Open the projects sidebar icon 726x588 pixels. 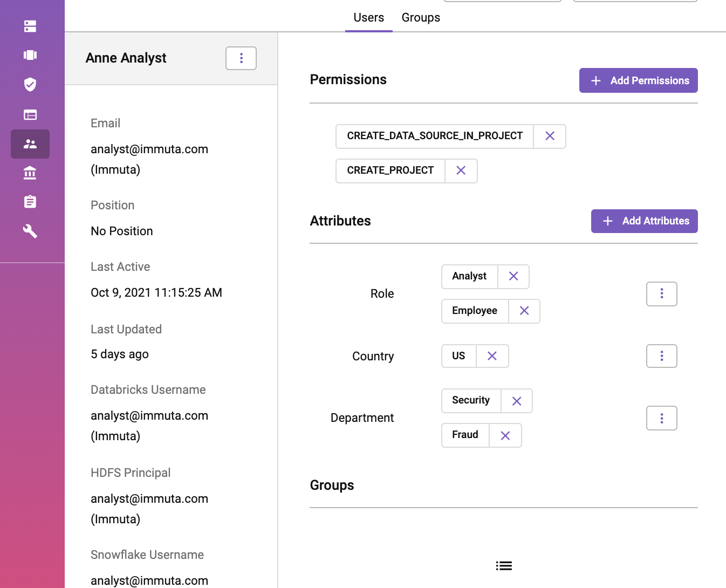point(30,55)
